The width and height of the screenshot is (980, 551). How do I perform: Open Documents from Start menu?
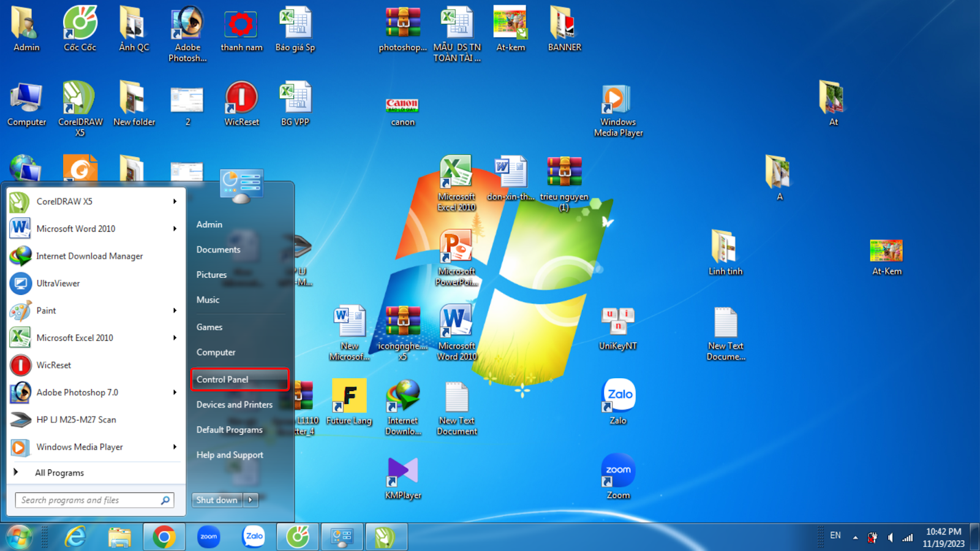[x=218, y=249]
